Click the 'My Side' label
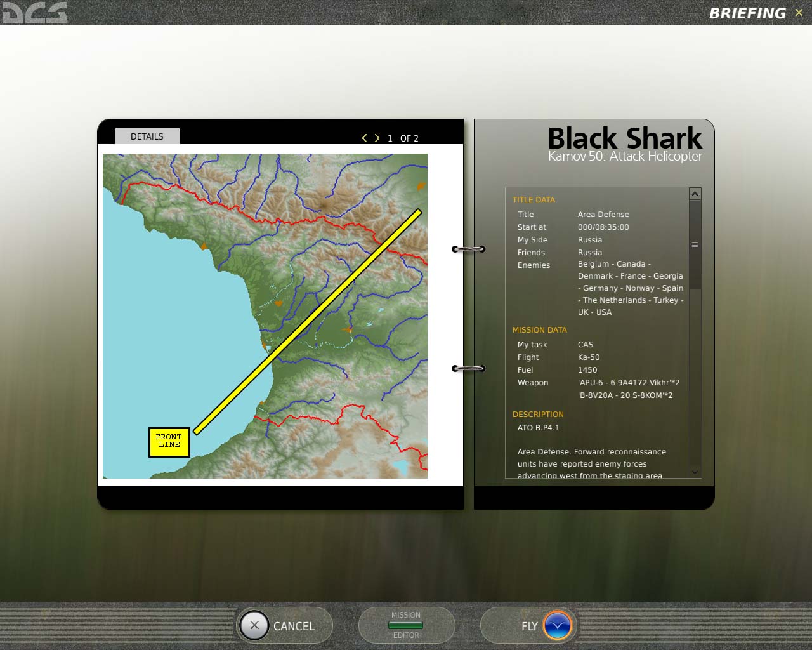The height and width of the screenshot is (650, 812). (x=532, y=240)
